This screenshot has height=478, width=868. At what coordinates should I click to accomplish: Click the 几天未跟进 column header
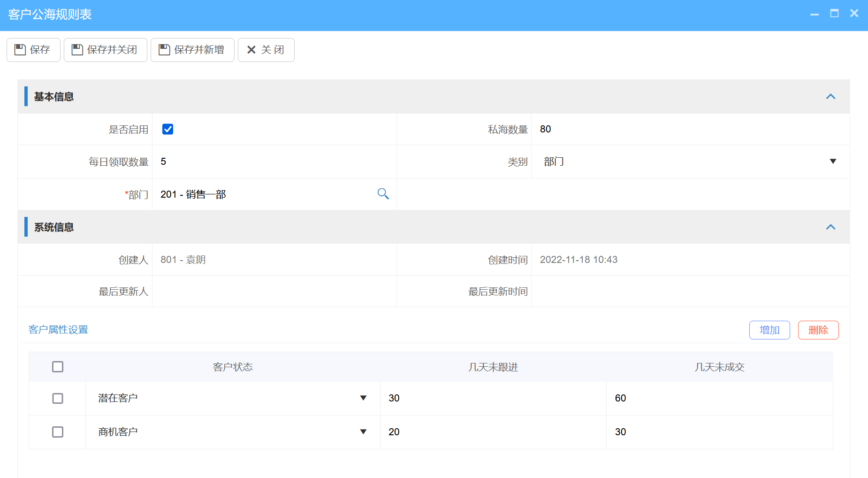coord(493,367)
